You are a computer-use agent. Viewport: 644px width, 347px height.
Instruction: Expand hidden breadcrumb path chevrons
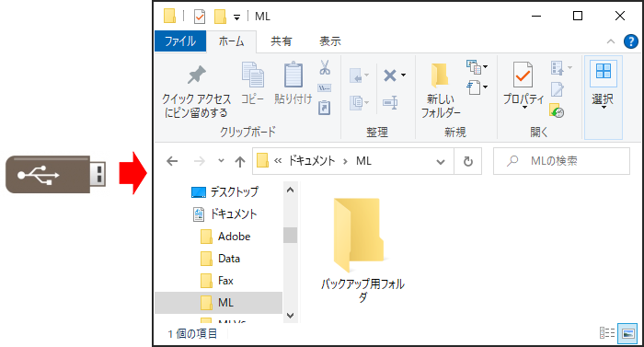(x=278, y=161)
